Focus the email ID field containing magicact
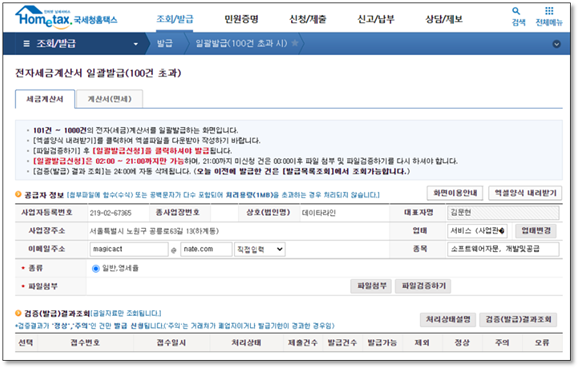579x369 pixels. 129,249
